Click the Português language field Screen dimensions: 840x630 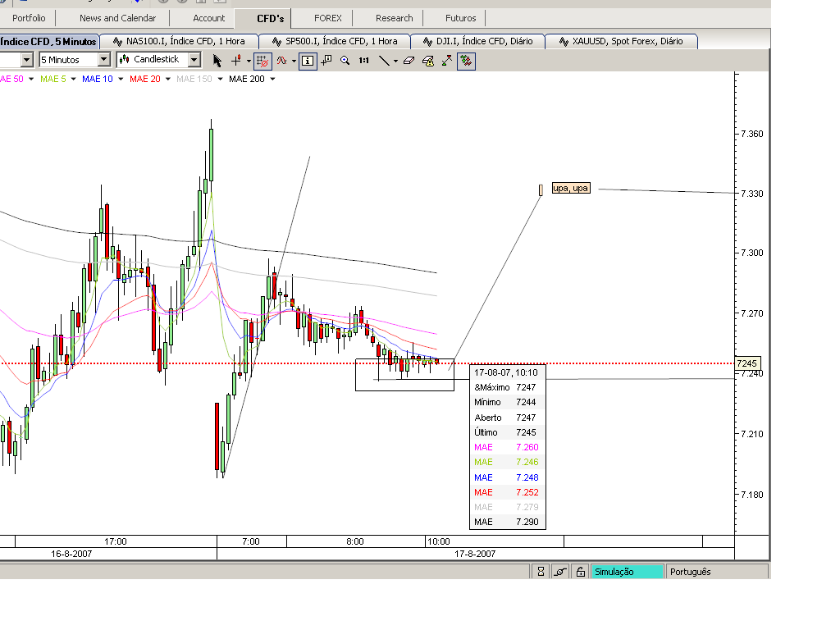(717, 572)
